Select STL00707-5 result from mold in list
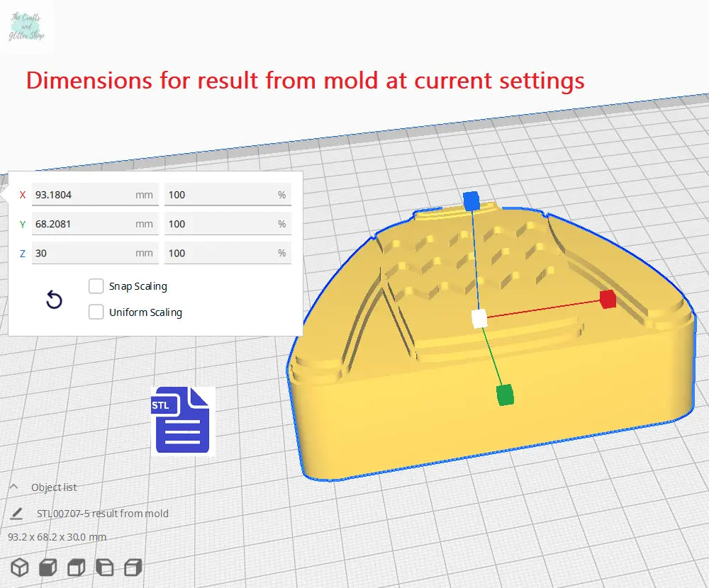Viewport: 709px width, 588px height. pyautogui.click(x=102, y=514)
